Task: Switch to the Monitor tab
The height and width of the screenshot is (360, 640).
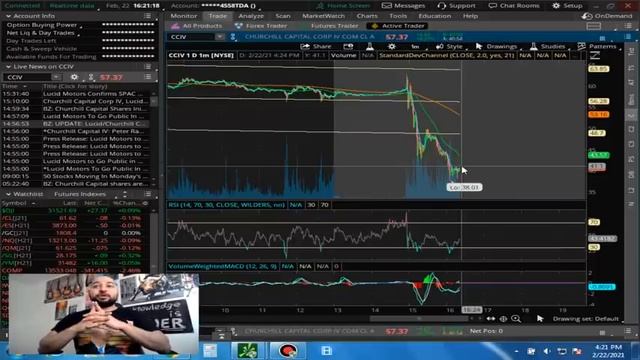Action: click(x=184, y=16)
